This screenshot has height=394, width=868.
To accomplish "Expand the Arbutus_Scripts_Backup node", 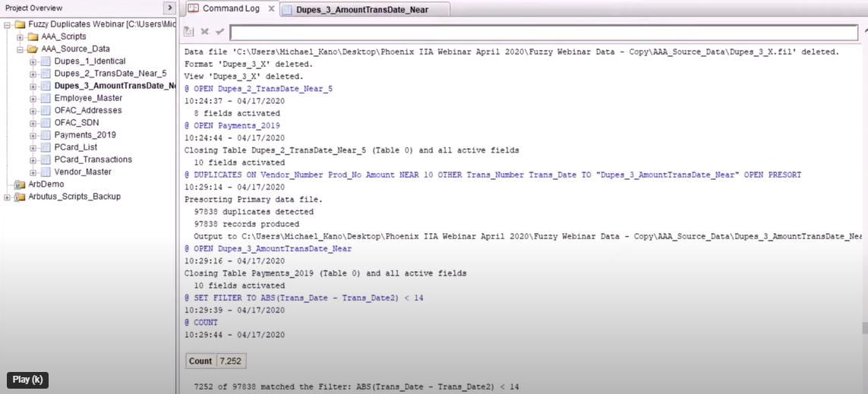I will tap(8, 197).
